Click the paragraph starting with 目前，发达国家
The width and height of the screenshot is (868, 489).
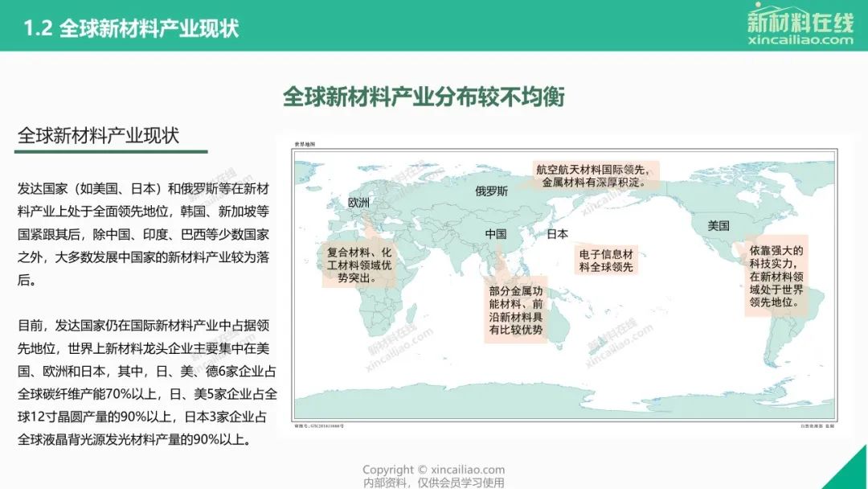[x=148, y=382]
